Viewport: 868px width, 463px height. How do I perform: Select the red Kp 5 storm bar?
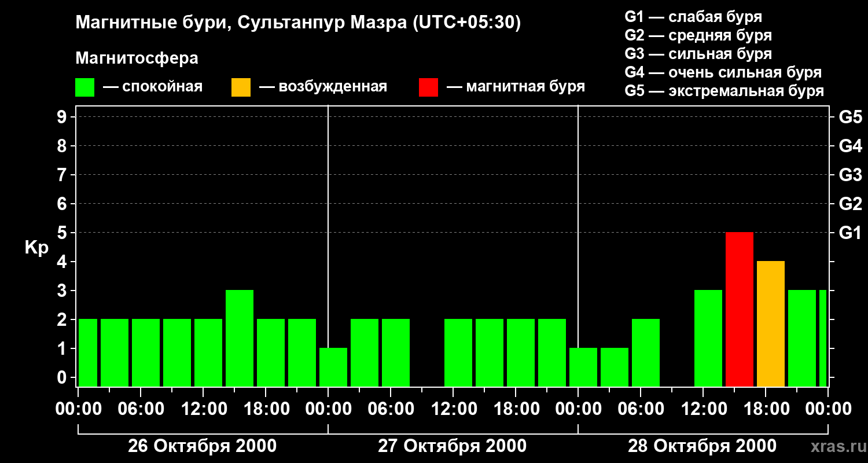pos(740,309)
